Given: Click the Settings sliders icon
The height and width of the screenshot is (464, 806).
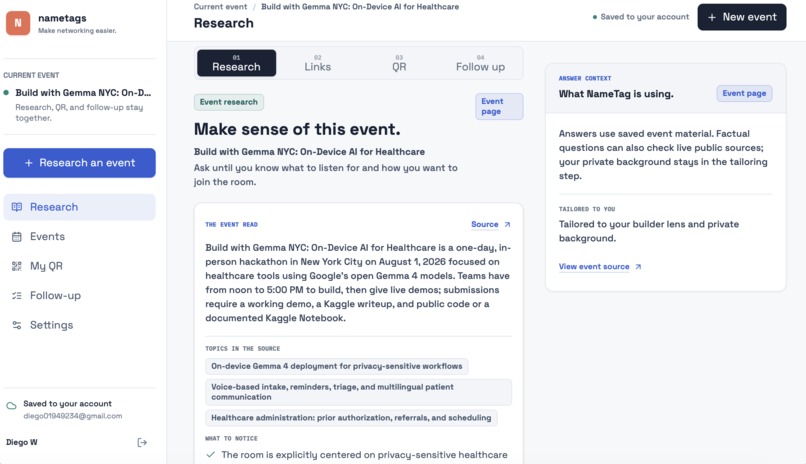Looking at the screenshot, I should point(17,325).
